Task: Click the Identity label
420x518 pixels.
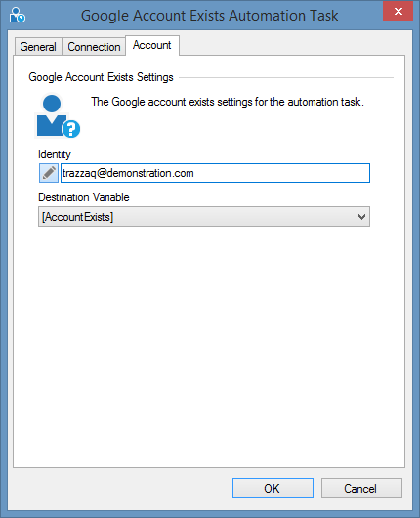Action: pyautogui.click(x=55, y=154)
